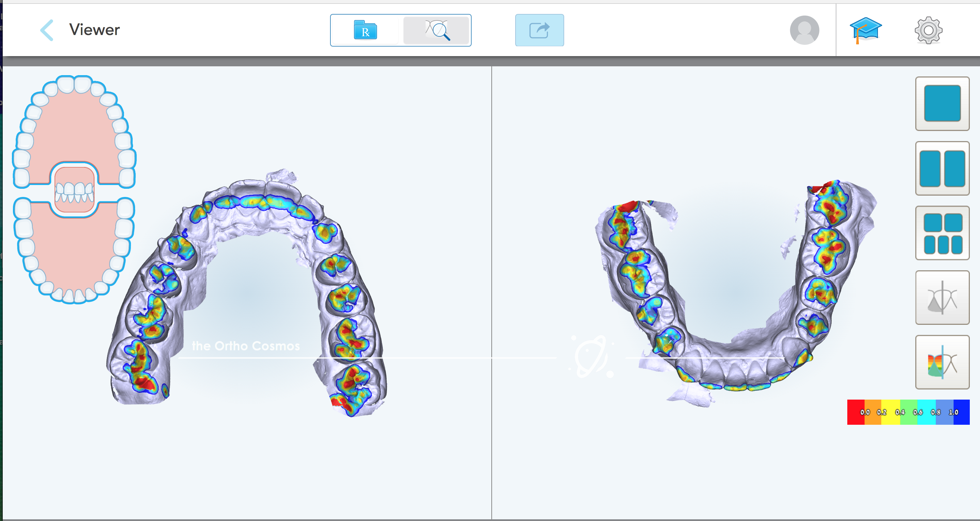Open the Rx folder tab
This screenshot has height=521, width=980.
pos(365,30)
